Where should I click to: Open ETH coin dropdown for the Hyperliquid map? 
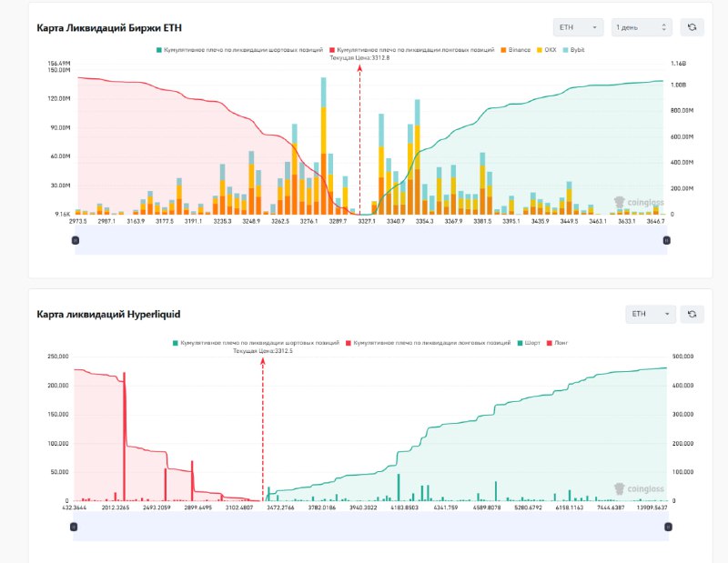coord(650,314)
